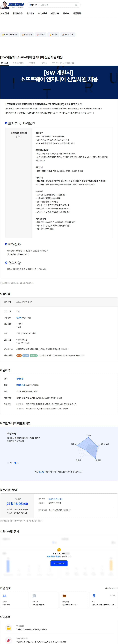Go to 콘텐츠 menu
This screenshot has height=644, width=118.
click(x=66, y=13)
